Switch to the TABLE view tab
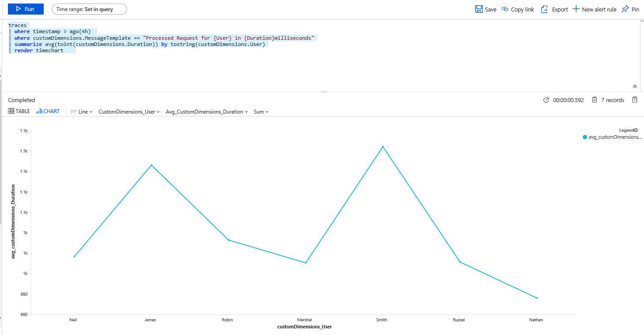This screenshot has width=644, height=335. (x=19, y=111)
